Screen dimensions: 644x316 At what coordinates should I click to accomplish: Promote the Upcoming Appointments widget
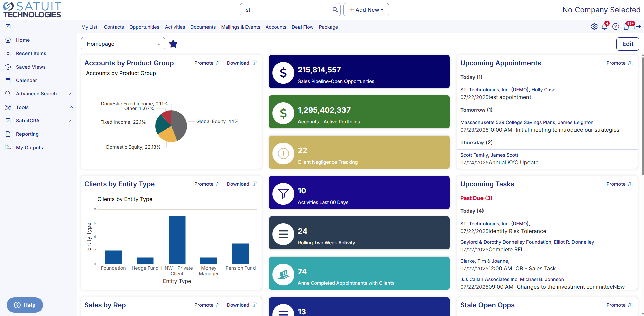coord(619,63)
